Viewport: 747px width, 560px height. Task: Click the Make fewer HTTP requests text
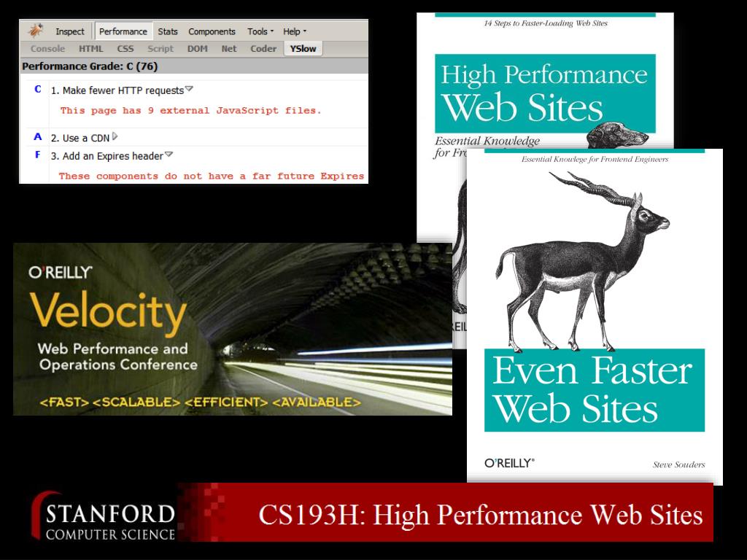pyautogui.click(x=117, y=90)
